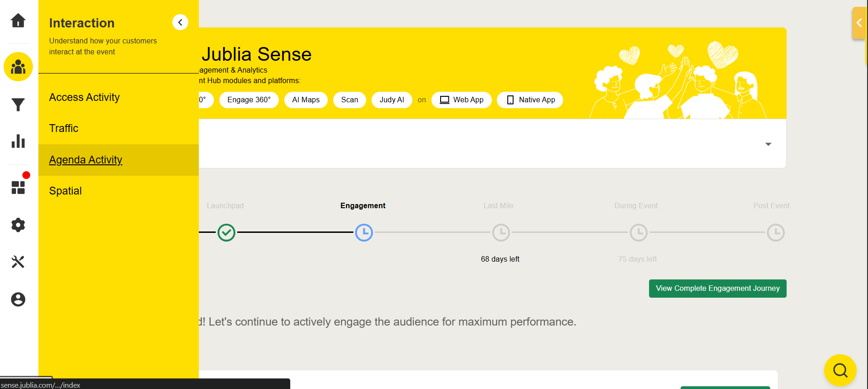868x389 pixels.
Task: Open the user account profile icon
Action: tap(18, 300)
